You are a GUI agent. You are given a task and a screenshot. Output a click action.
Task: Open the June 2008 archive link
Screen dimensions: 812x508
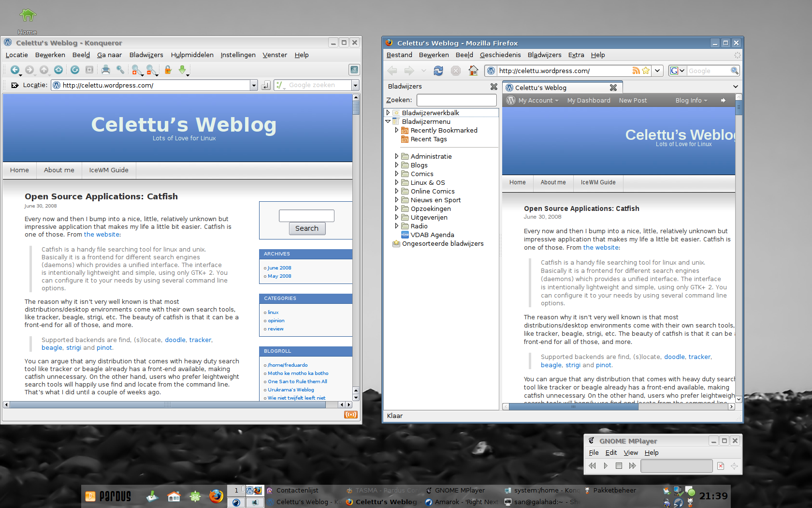point(279,268)
